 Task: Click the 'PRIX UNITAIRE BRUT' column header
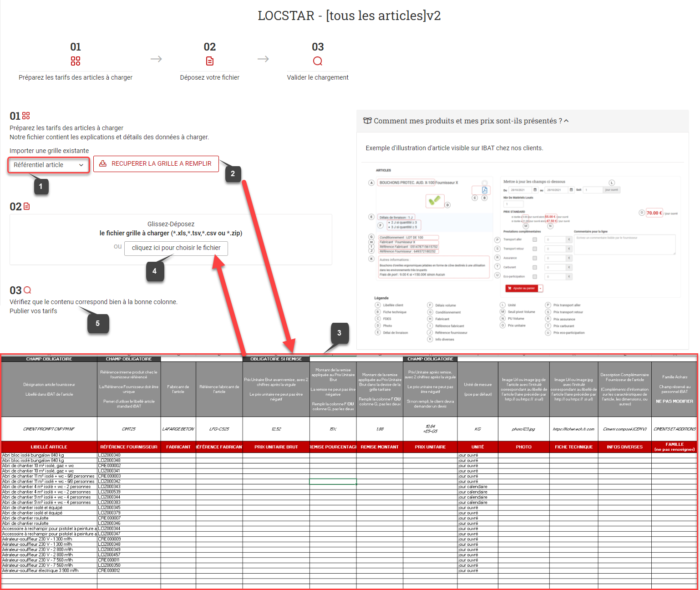click(276, 447)
